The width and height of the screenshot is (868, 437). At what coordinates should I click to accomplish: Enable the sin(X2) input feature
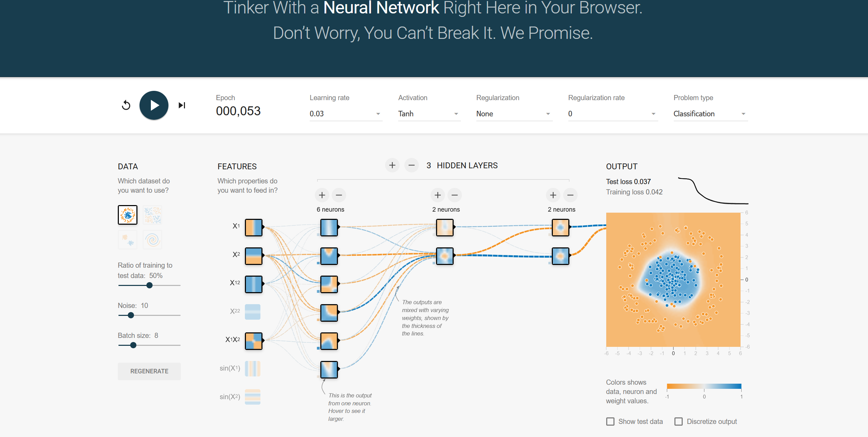tap(252, 397)
